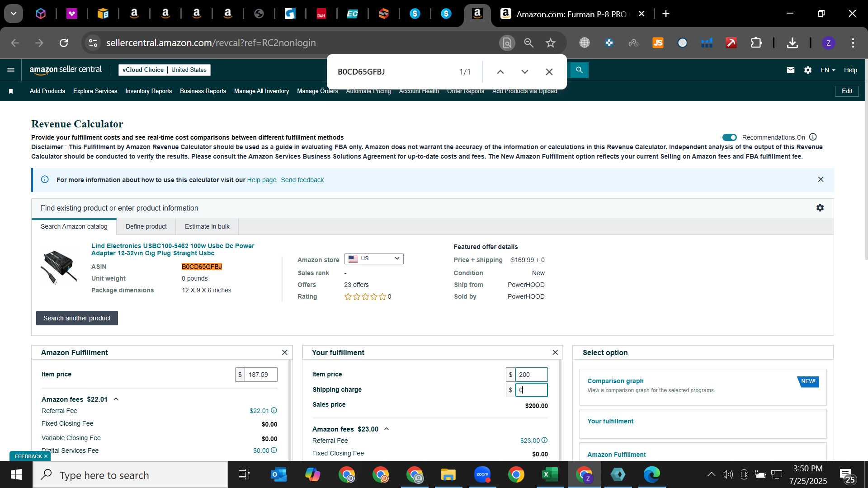
Task: Switch to Estimate in bulk tab
Action: pyautogui.click(x=207, y=226)
